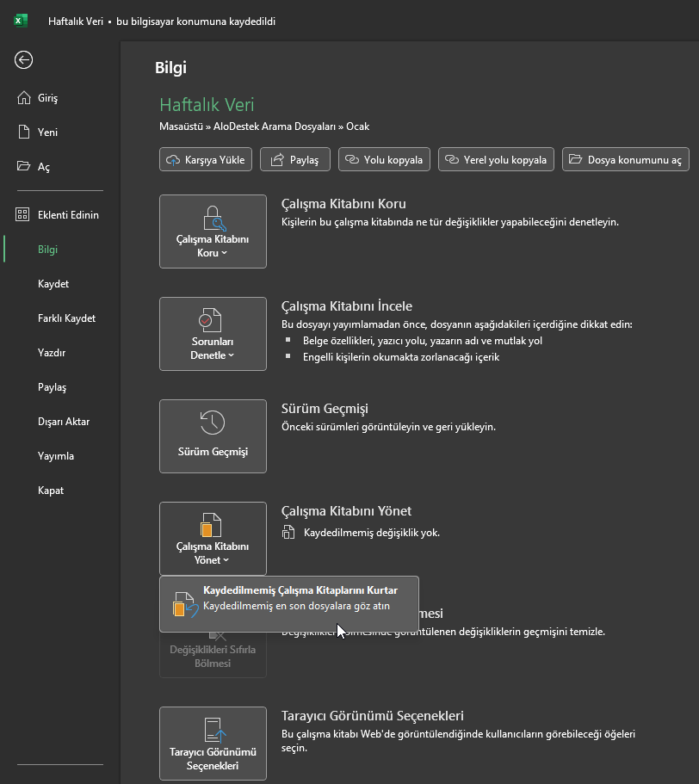The width and height of the screenshot is (699, 784).
Task: Click the Excel icon in title bar
Action: [x=19, y=19]
